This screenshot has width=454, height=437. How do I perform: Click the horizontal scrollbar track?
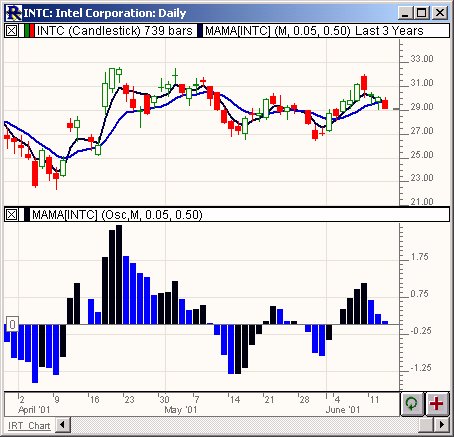pyautogui.click(x=244, y=425)
